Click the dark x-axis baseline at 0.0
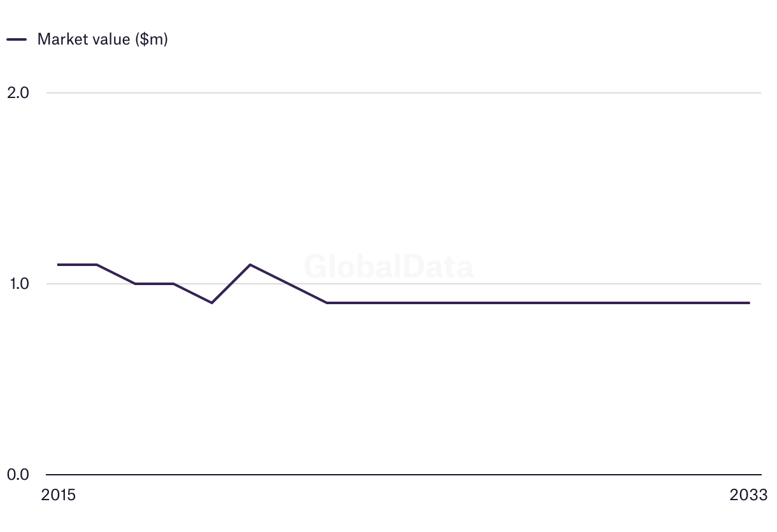This screenshot has height=532, width=777. (404, 475)
